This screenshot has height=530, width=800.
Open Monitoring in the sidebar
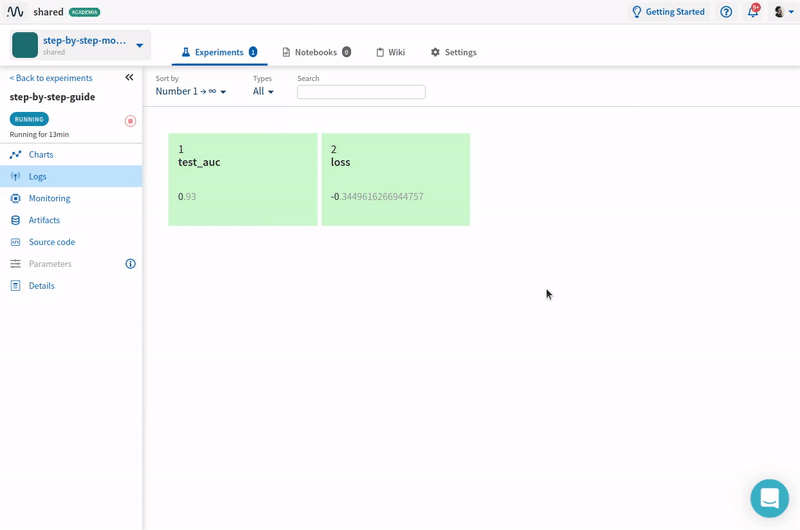(x=71, y=198)
